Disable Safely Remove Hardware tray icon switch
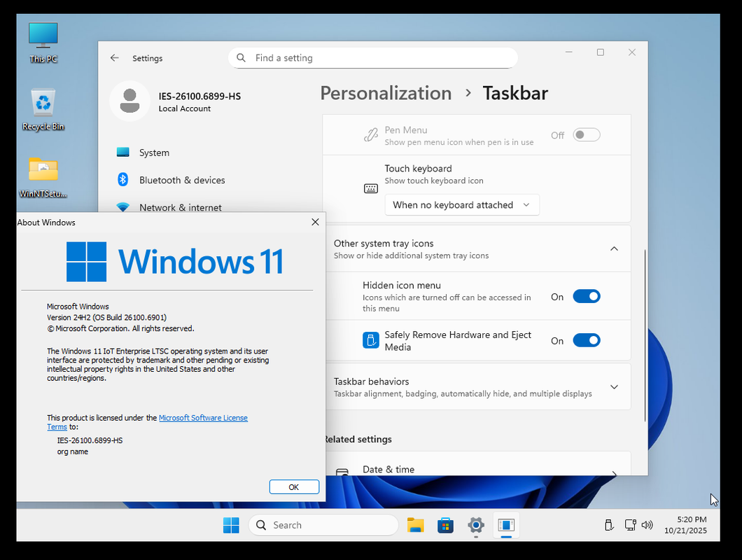Viewport: 742px width, 560px height. point(587,340)
